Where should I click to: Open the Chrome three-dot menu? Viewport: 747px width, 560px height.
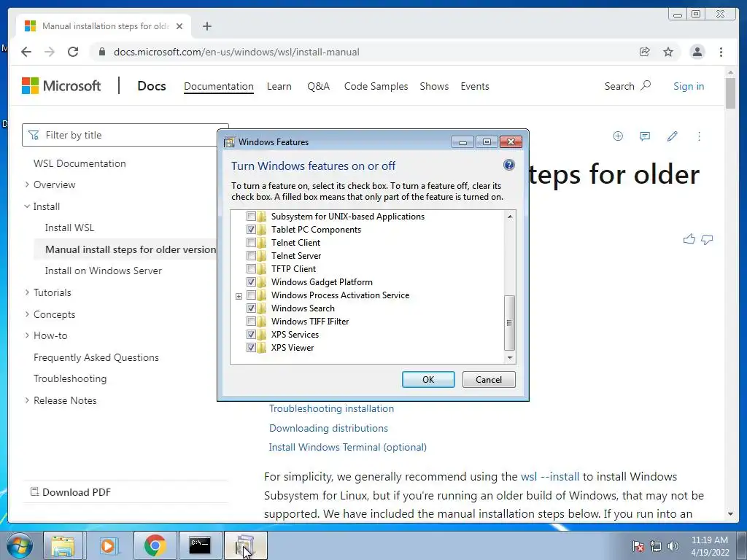(721, 52)
